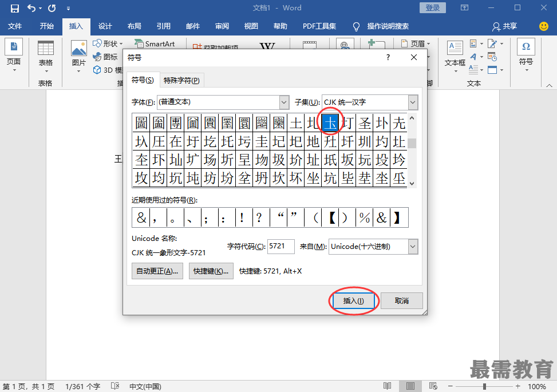Click the 中文(中国) language status entry
This screenshot has width=557, height=392.
coord(145,386)
